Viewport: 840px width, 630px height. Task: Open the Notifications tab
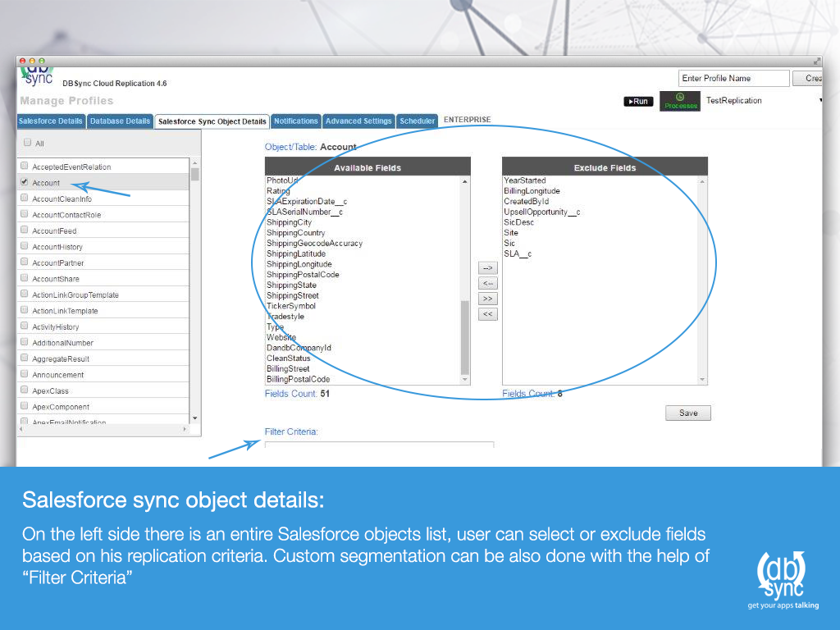click(x=295, y=121)
